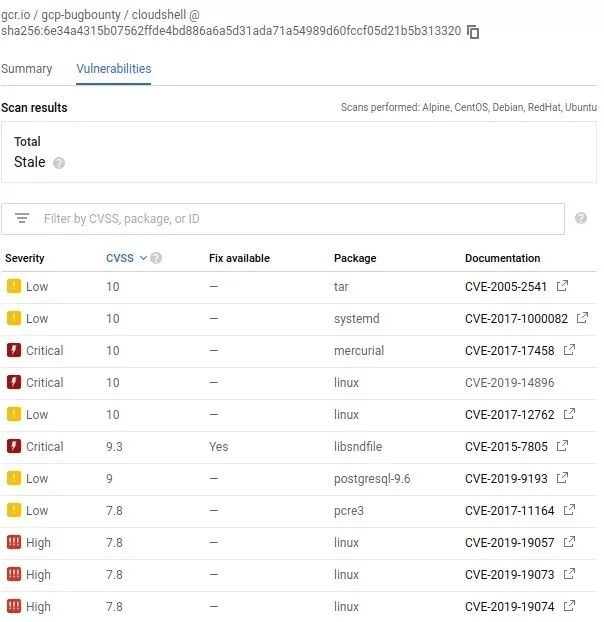The width and height of the screenshot is (604, 622).
Task: Click Low severity icon for CVE-2017-12762
Action: click(x=14, y=414)
